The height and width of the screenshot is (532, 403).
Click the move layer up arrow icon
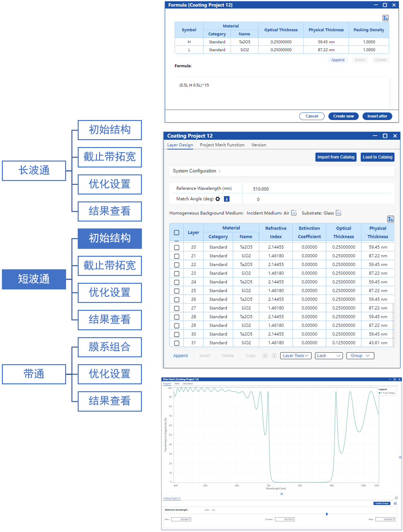[x=265, y=356]
